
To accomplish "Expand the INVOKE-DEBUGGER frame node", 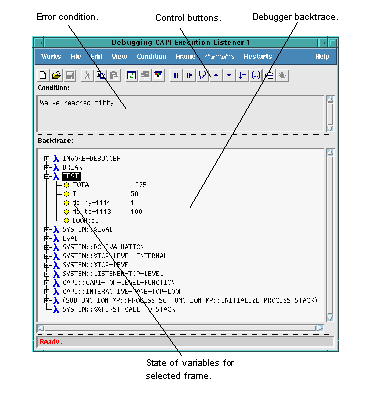I will [46, 159].
